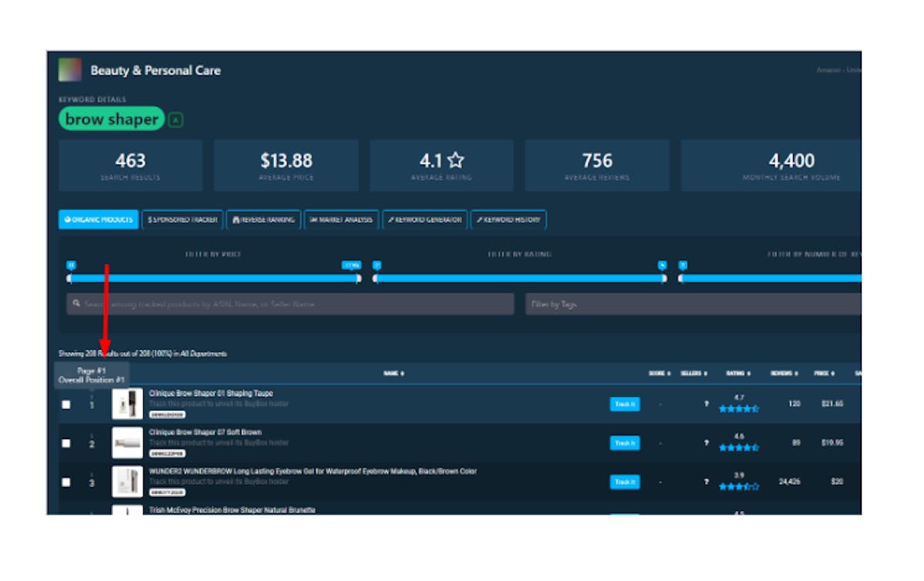This screenshot has width=924, height=581.
Task: Open WUNDER2 WUNDERBROW Long Lasting Eyebrow Gel title
Action: point(313,471)
